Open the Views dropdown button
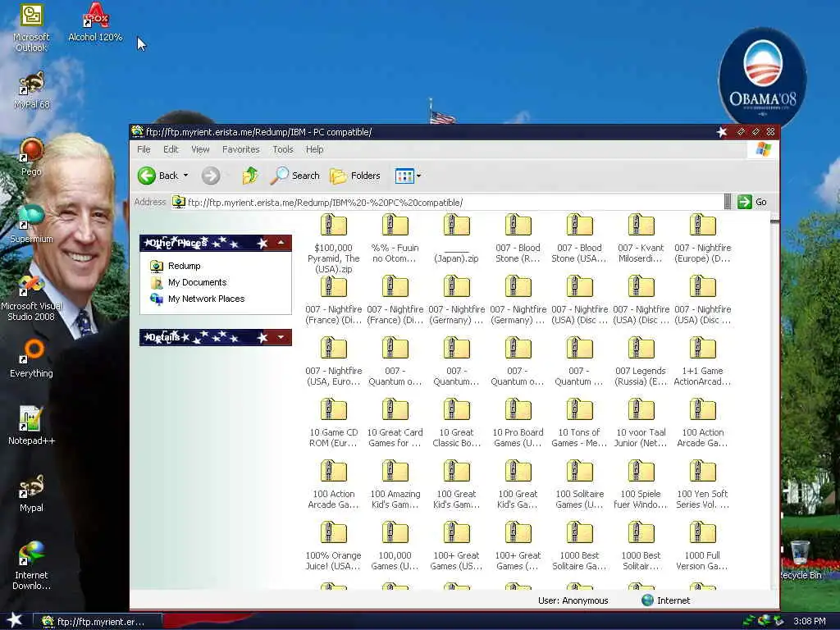Screen dimensions: 840x630 [x=408, y=176]
